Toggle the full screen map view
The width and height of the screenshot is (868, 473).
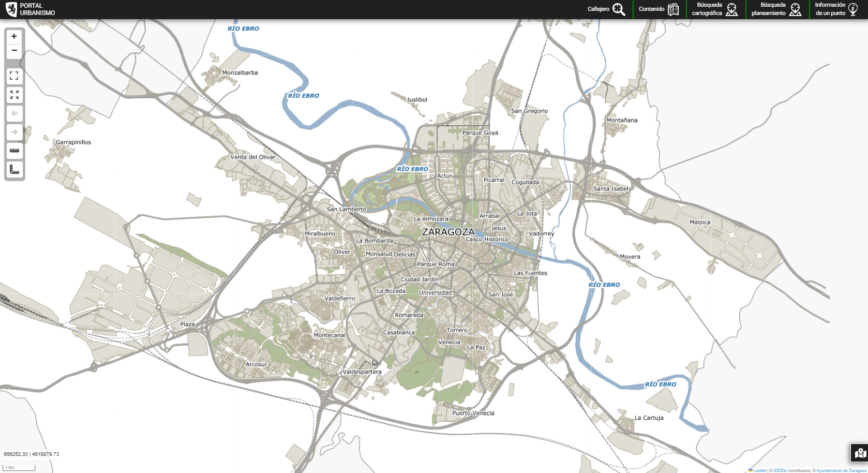[14, 95]
